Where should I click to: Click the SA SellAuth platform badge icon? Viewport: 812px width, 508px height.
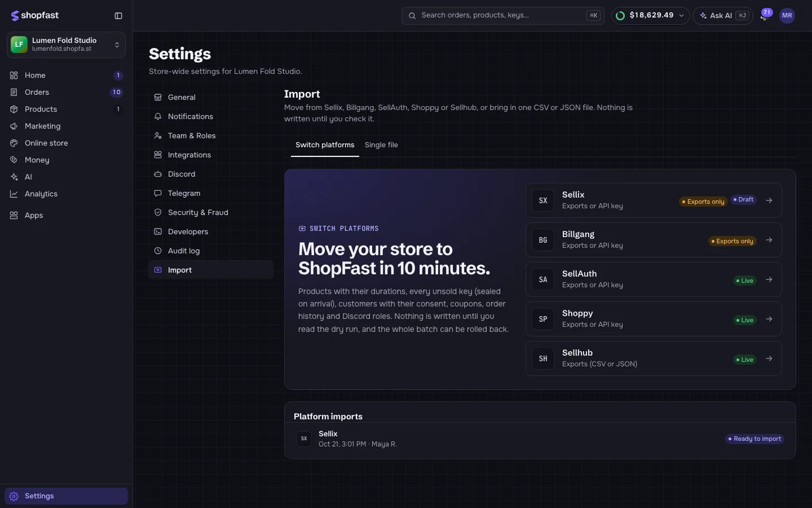(x=543, y=279)
